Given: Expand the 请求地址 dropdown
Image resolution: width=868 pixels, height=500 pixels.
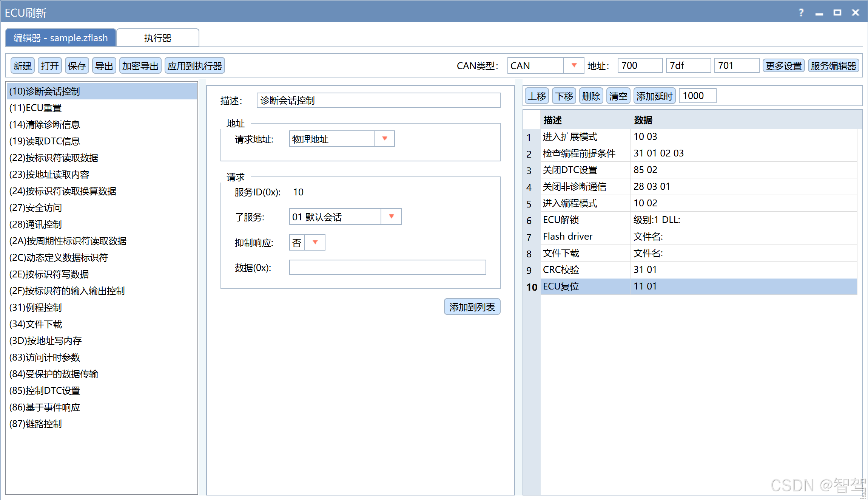Looking at the screenshot, I should click(x=384, y=139).
